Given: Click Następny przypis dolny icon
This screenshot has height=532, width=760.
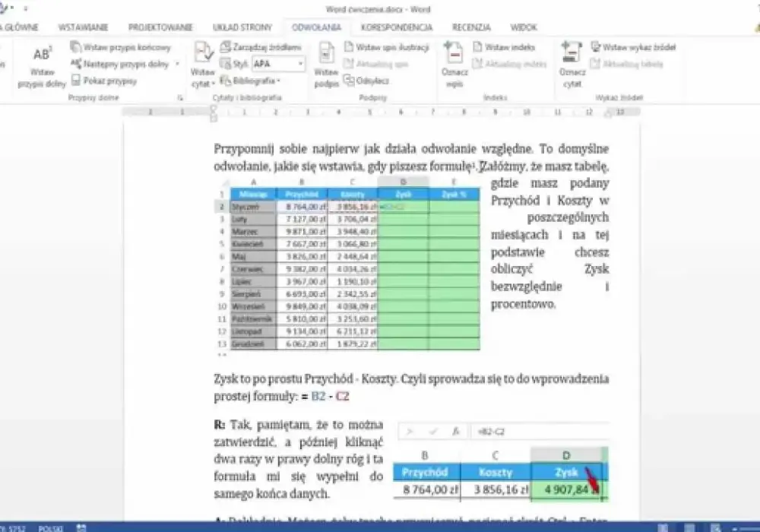Looking at the screenshot, I should (x=75, y=64).
